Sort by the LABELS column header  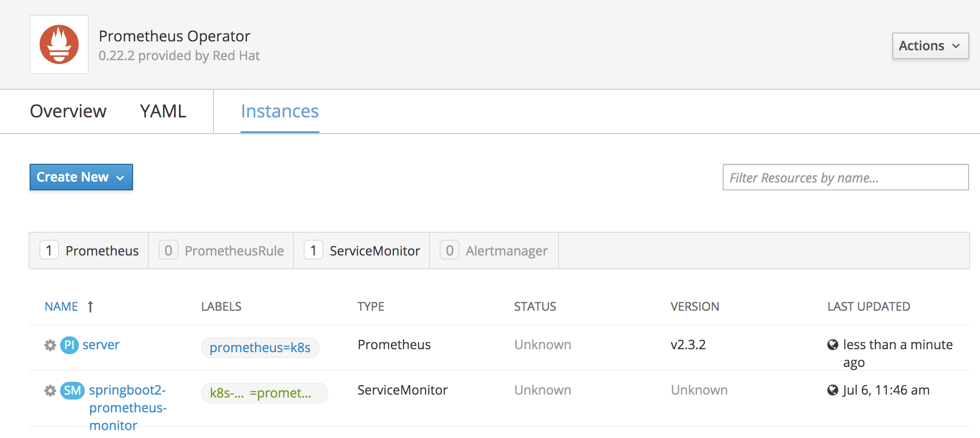(221, 307)
